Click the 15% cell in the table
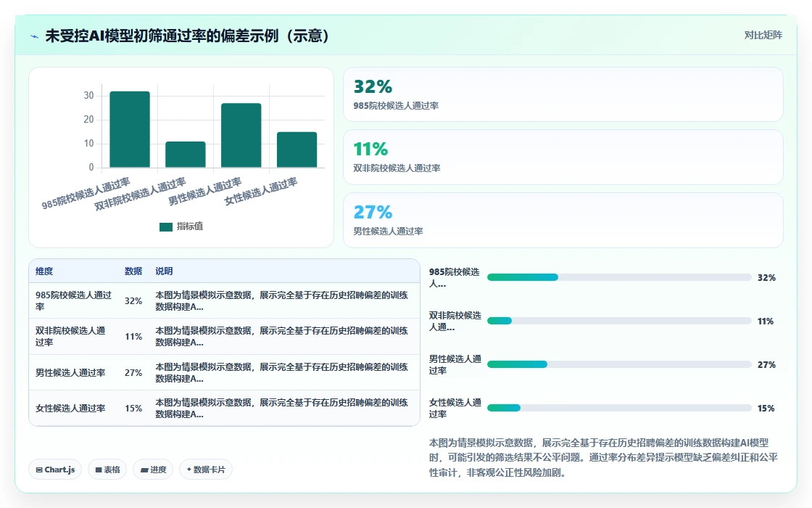The height and width of the screenshot is (508, 812). 133,409
